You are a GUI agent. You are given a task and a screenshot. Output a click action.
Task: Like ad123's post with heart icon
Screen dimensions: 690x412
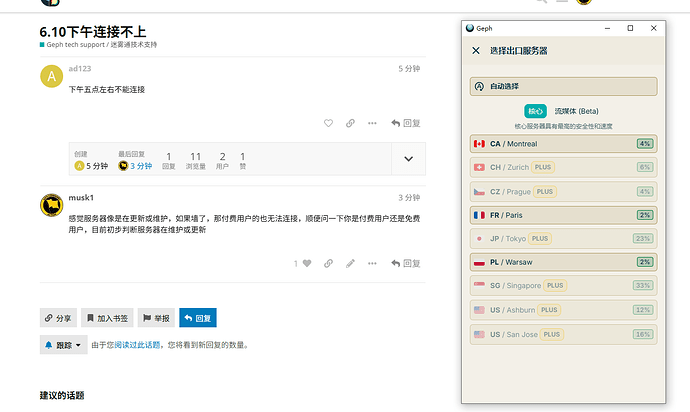[x=328, y=123]
